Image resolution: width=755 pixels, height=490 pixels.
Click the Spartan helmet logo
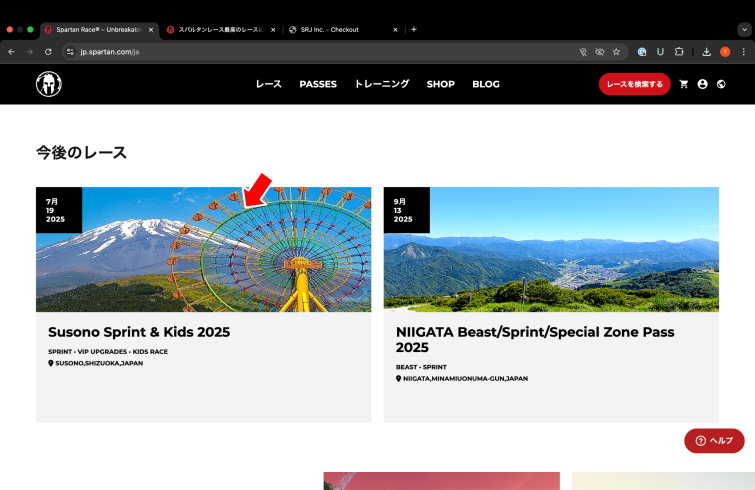49,84
